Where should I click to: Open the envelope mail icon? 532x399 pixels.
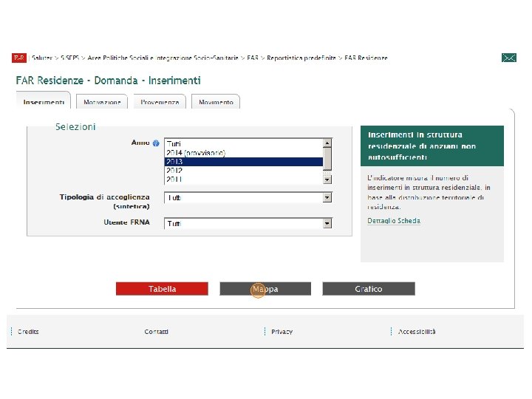[x=509, y=58]
